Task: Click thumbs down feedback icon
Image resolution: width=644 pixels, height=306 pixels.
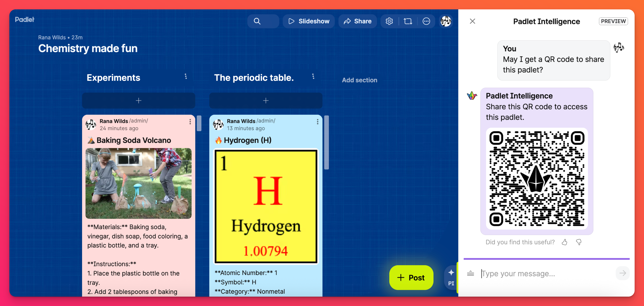Action: click(x=579, y=242)
